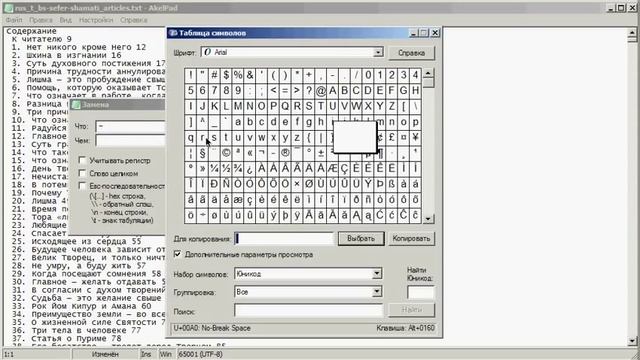The width and height of the screenshot is (640, 360).
Task: Click "Клавиша: Alt+0160" status text
Action: [x=405, y=328]
